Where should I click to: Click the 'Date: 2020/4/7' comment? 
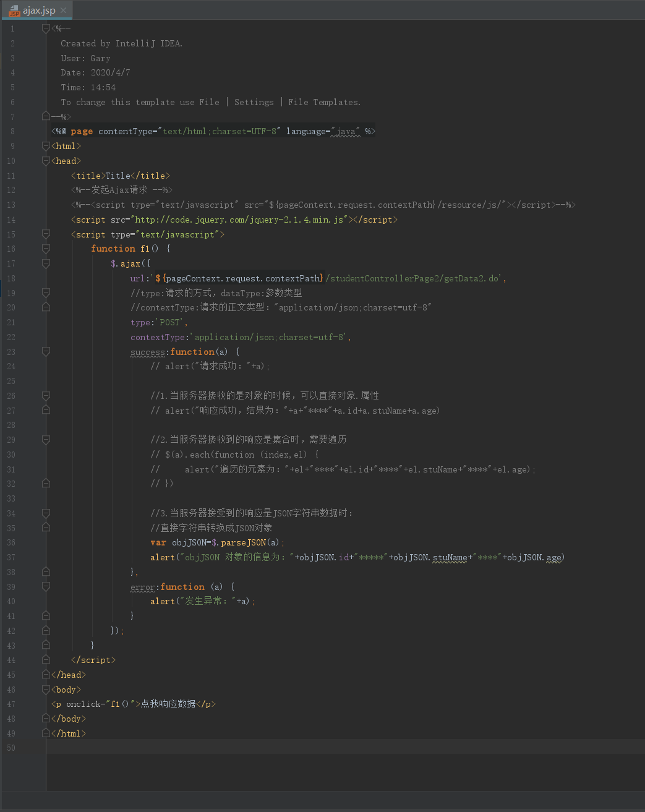[x=95, y=72]
